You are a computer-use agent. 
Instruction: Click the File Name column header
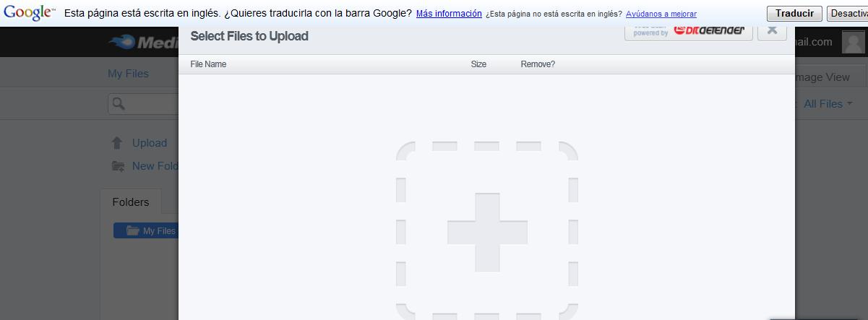tap(208, 64)
